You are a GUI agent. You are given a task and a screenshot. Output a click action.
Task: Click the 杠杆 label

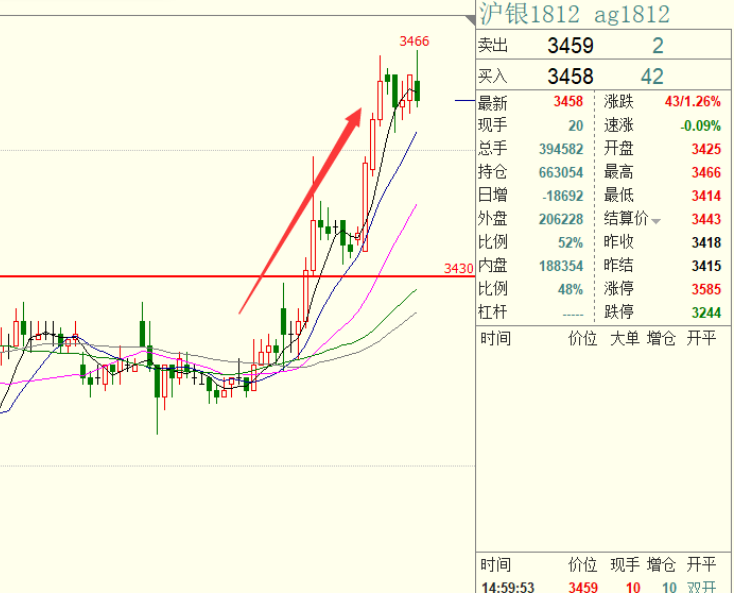pos(493,312)
